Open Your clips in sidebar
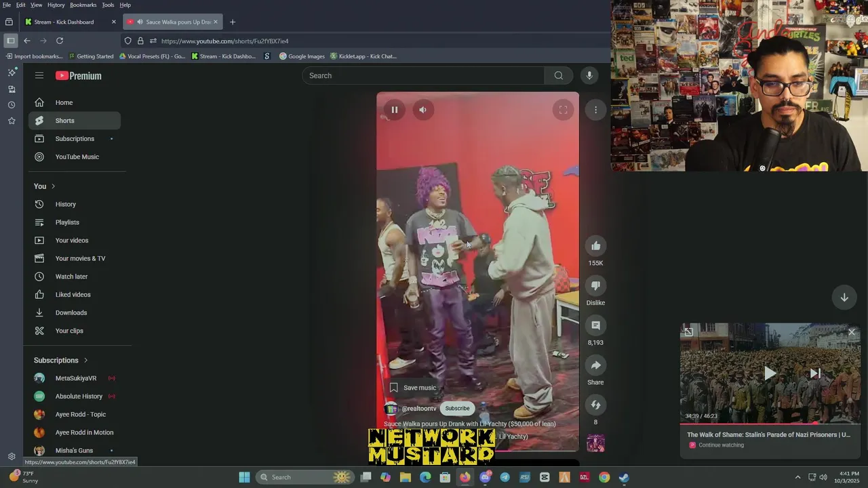This screenshot has width=868, height=488. tap(75, 331)
